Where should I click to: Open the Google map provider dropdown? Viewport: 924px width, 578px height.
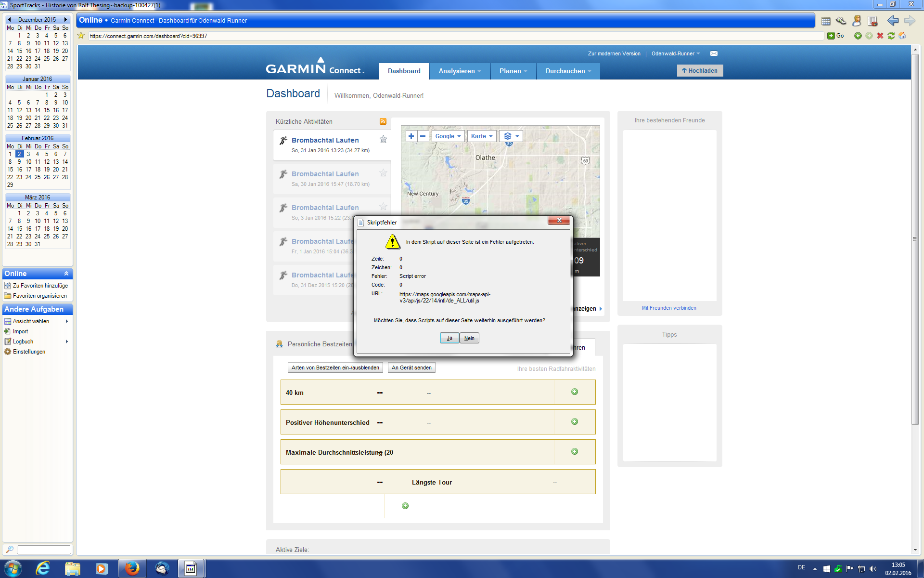(448, 136)
